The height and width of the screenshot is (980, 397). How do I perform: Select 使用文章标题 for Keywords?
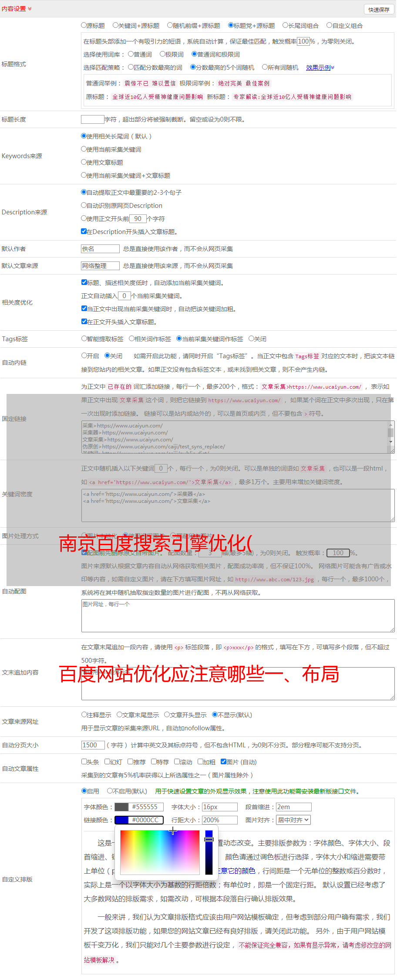tap(84, 162)
